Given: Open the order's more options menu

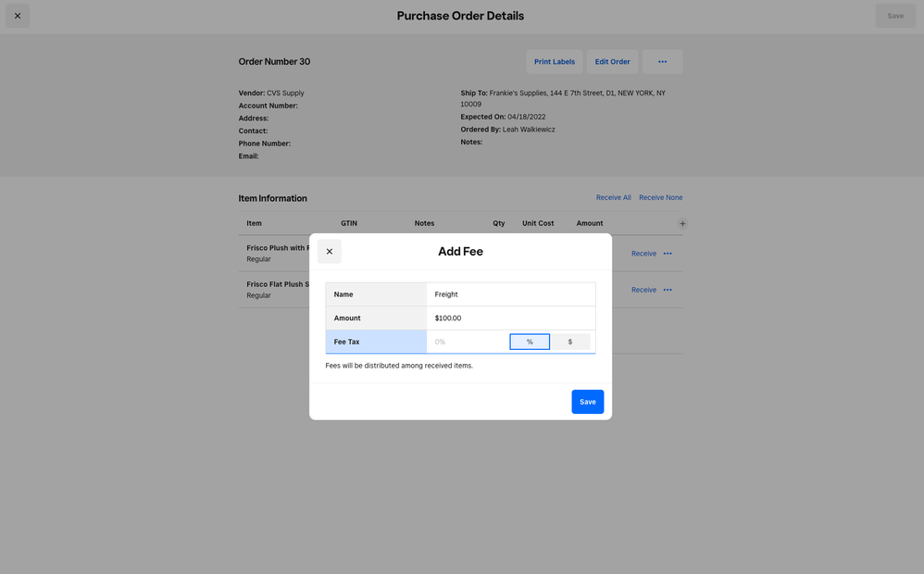Looking at the screenshot, I should click(662, 62).
